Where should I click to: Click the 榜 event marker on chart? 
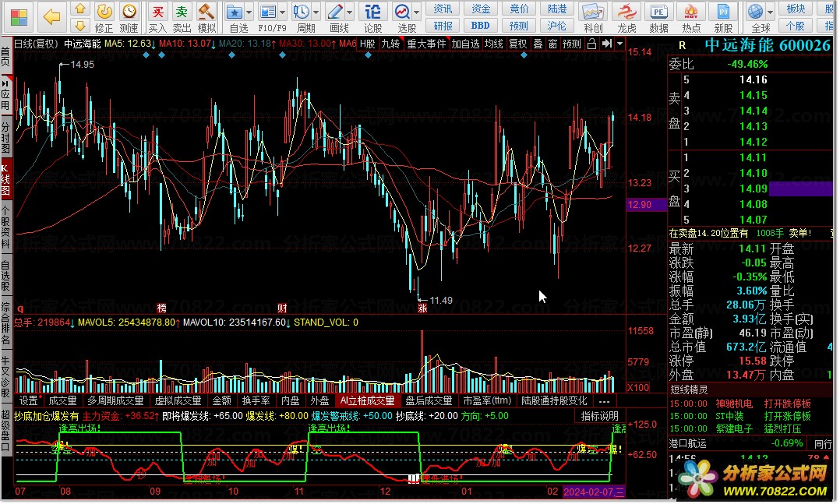pos(162,308)
